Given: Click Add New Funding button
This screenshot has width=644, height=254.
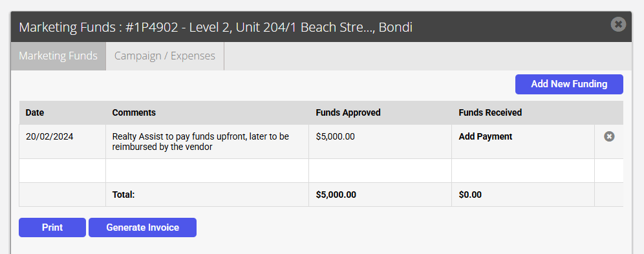Looking at the screenshot, I should tap(569, 84).
